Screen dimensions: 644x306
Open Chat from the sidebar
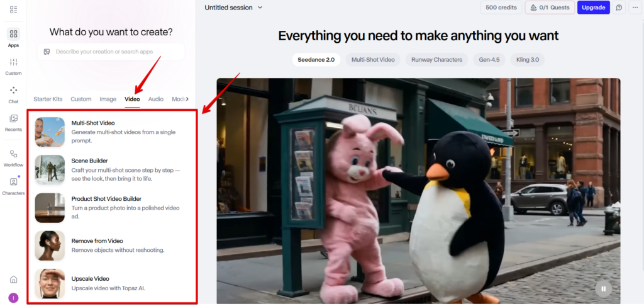pos(14,94)
